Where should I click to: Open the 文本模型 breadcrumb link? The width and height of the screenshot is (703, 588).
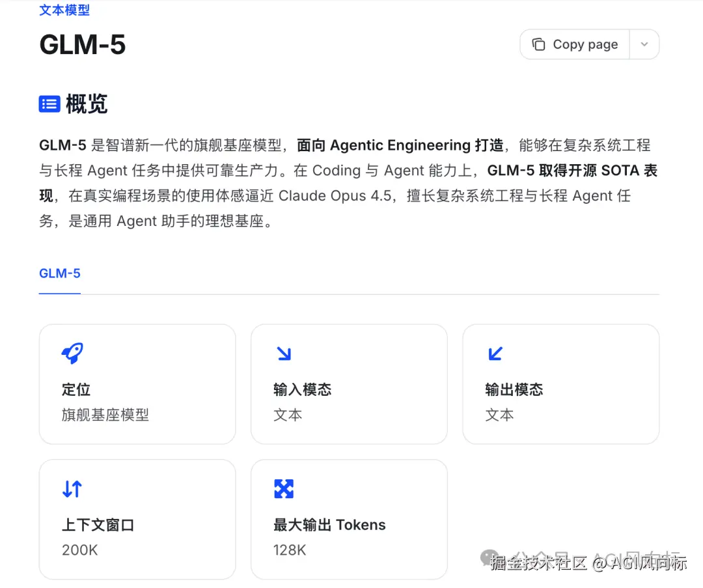coord(64,10)
